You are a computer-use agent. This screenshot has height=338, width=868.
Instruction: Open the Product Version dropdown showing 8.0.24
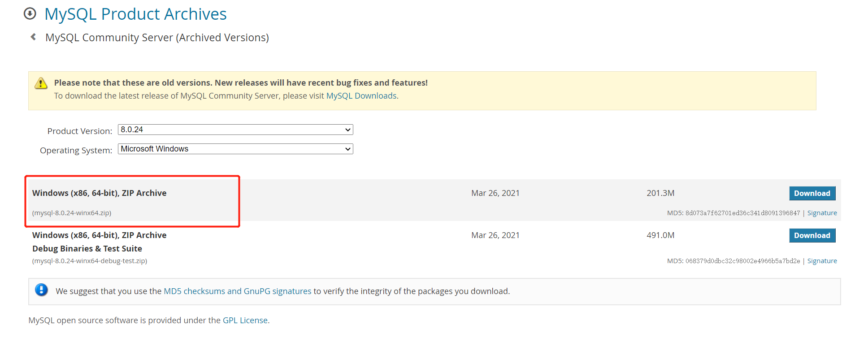point(235,130)
